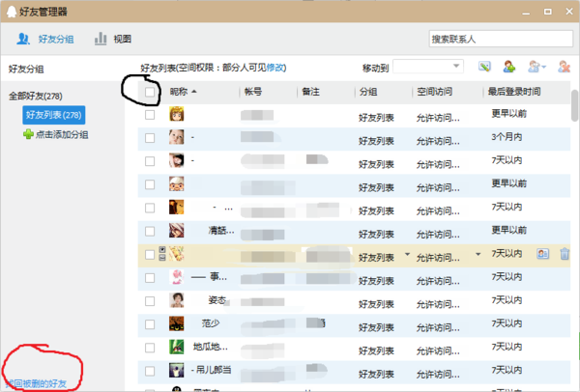Viewport: 580px width, 392px height.
Task: Sort by 昵称 column header
Action: (179, 92)
